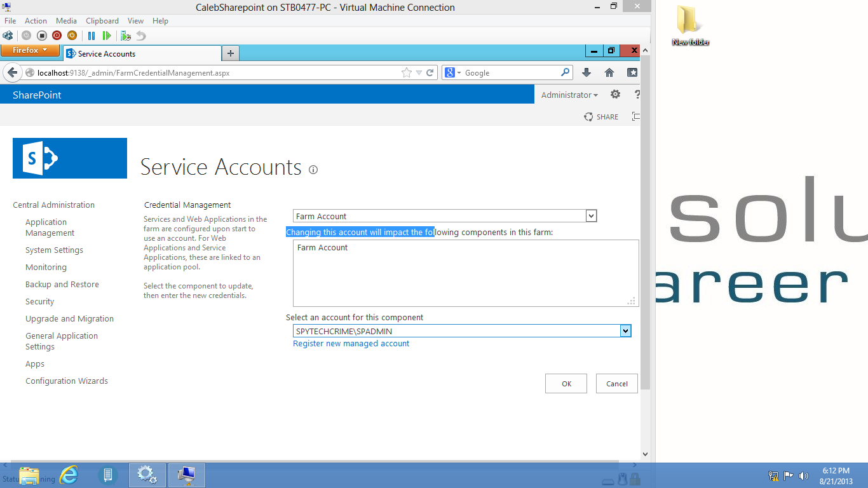
Task: Expand the Farm Account component dropdown
Action: click(591, 216)
